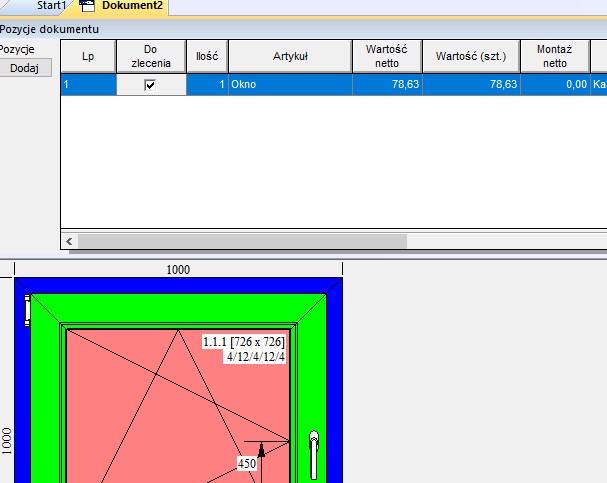
Task: Click the 450 handle height dimension
Action: [x=247, y=463]
